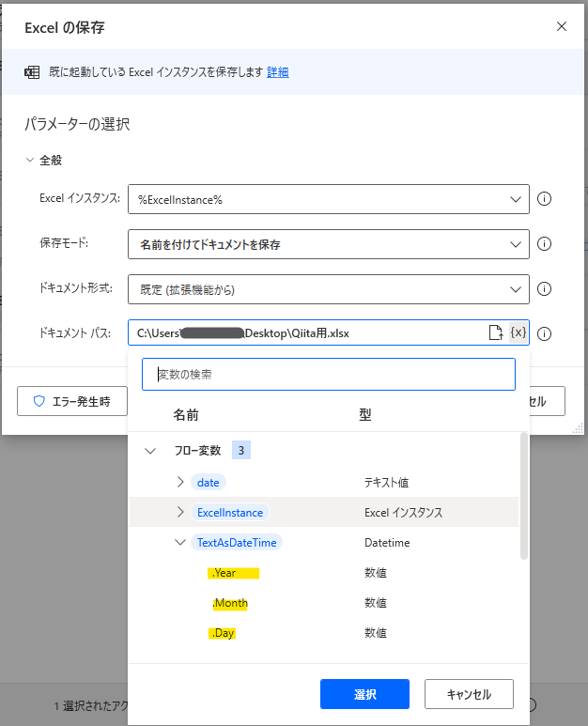Click the テキスト値 type text
Screen dimensions: 588x726
coord(387,483)
